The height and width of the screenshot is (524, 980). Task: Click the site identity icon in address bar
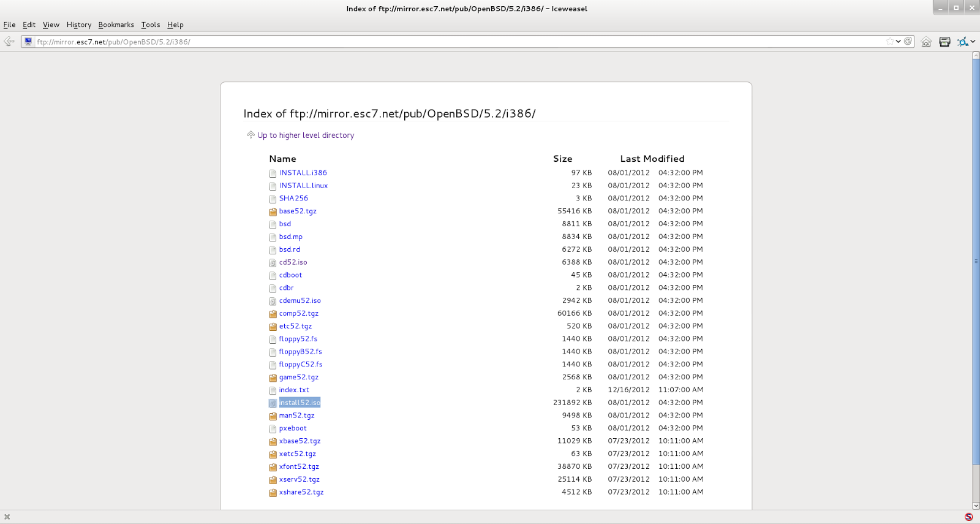28,42
